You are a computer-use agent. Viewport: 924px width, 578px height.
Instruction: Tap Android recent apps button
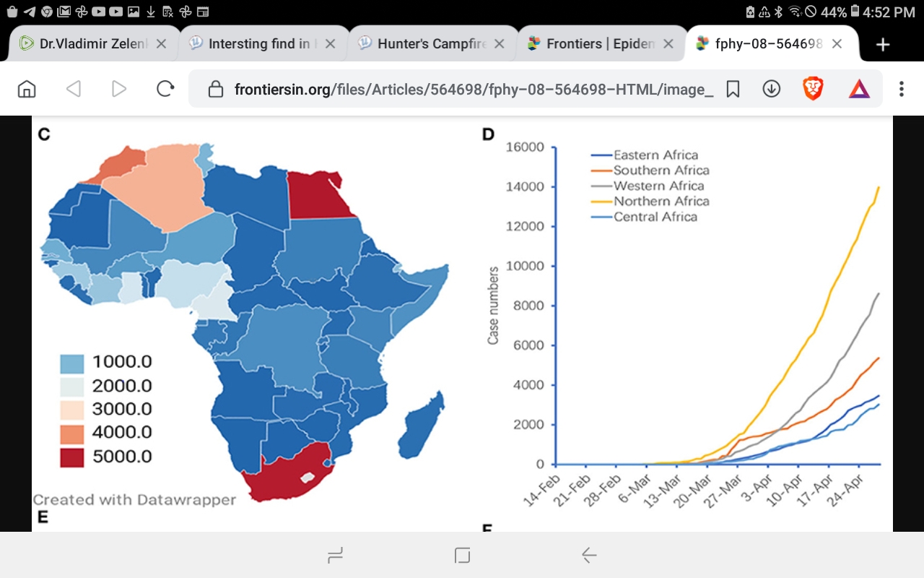[x=335, y=555]
